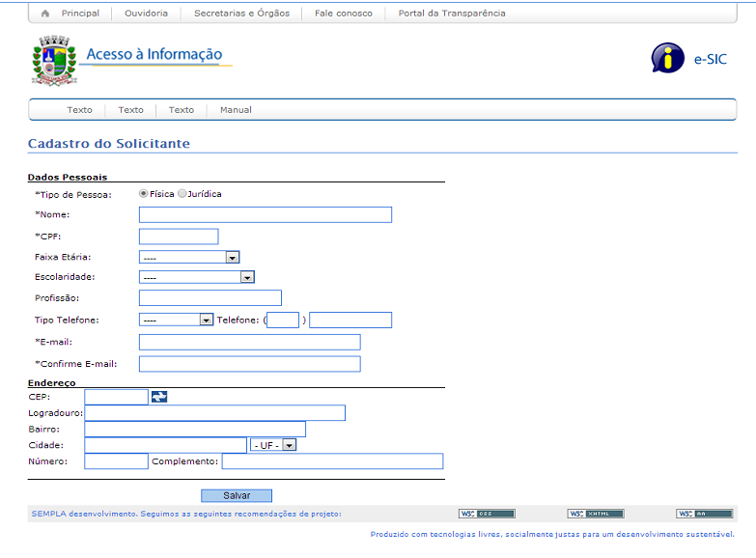Open the Escolaridade dropdown
The image size is (756, 558).
[x=196, y=277]
